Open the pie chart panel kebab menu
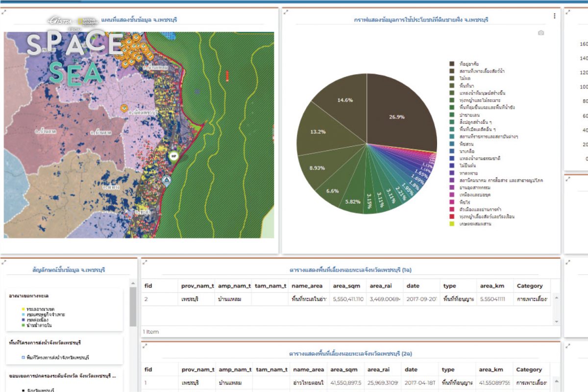Image resolution: width=588 pixels, height=392 pixels. tap(554, 16)
